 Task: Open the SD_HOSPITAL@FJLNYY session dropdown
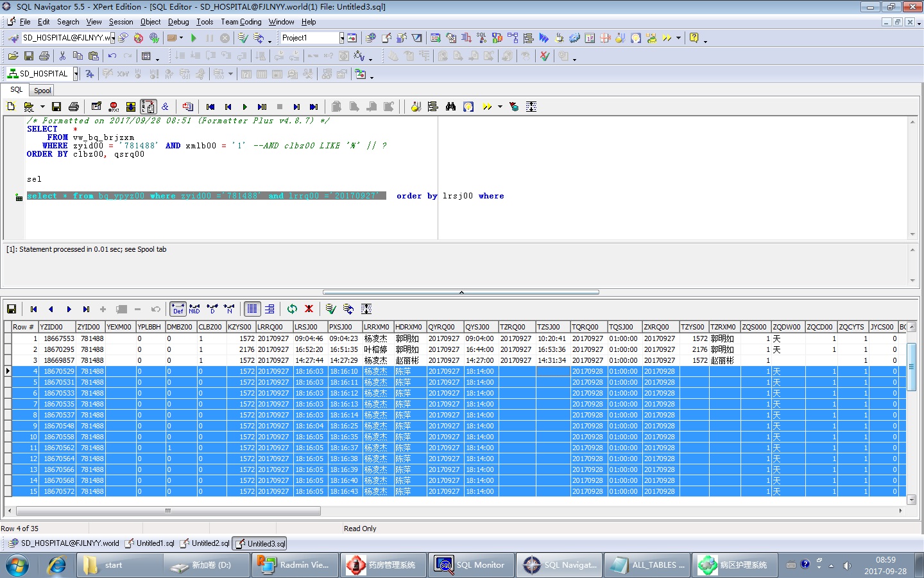point(112,38)
